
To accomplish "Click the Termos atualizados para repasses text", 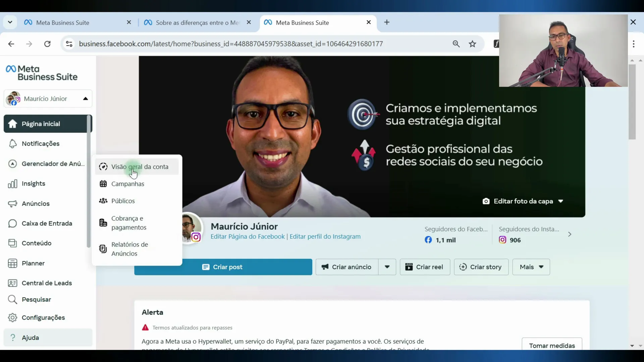I will (x=193, y=328).
